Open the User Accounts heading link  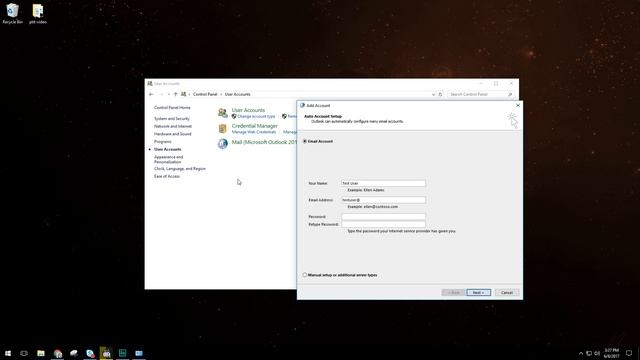[x=248, y=110]
